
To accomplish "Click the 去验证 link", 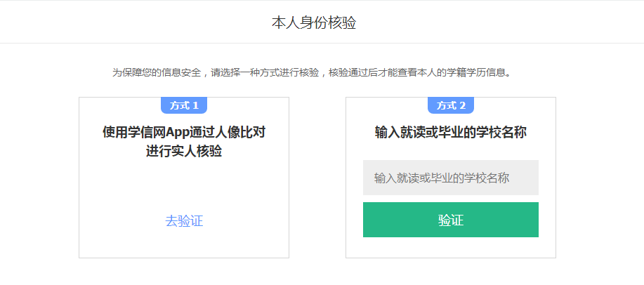I will click(x=184, y=221).
